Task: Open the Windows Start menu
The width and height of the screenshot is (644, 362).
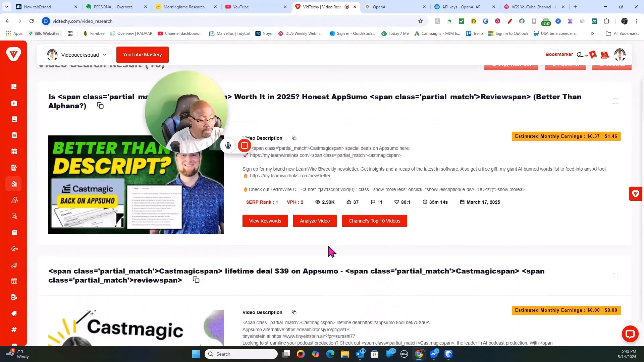Action: [x=196, y=354]
